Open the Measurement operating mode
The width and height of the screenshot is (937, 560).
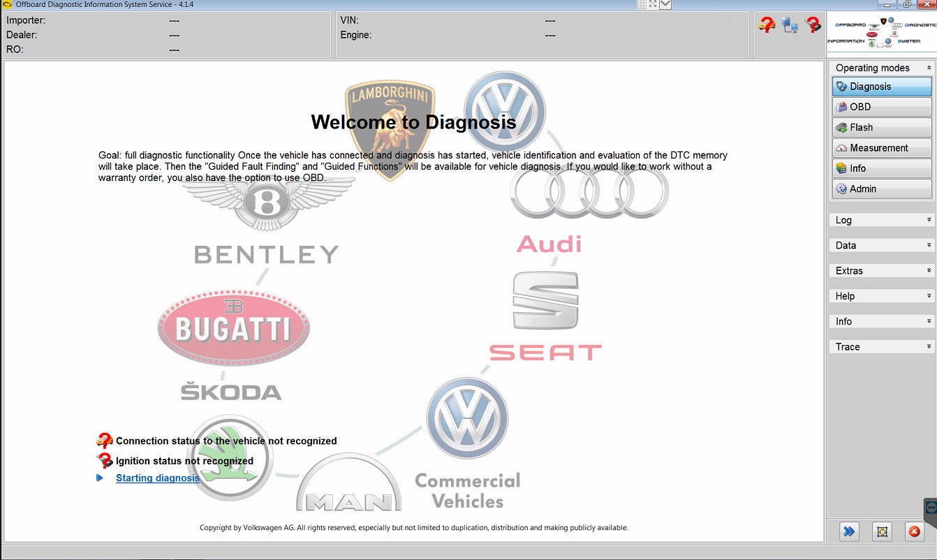tap(882, 148)
